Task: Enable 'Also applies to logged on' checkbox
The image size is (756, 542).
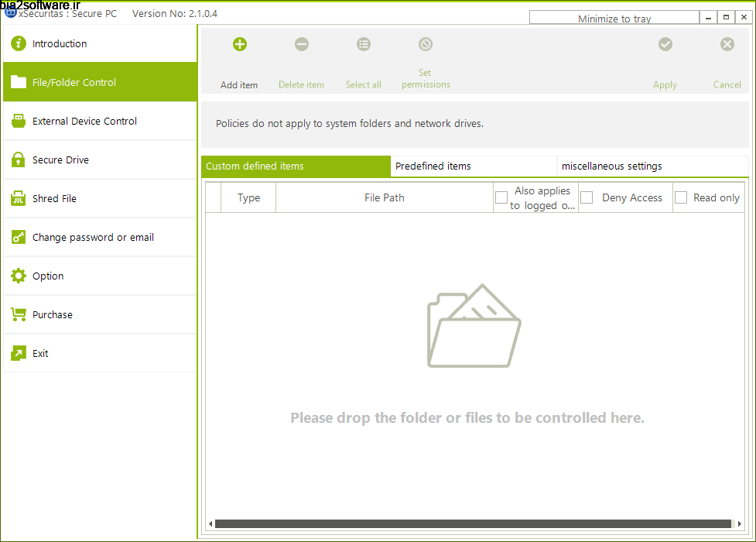Action: point(501,197)
